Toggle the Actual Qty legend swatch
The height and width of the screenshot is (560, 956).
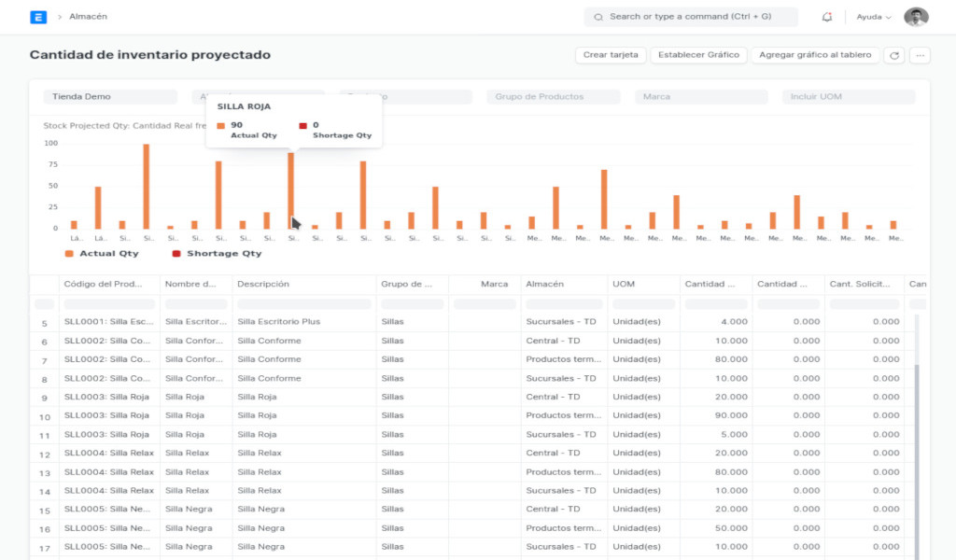point(69,253)
